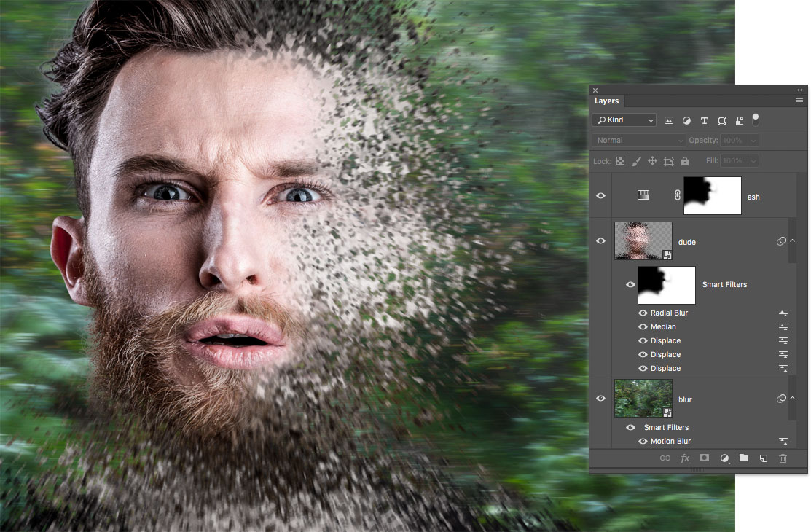Open the Layers panel menu
This screenshot has height=532, width=811.
[x=799, y=101]
